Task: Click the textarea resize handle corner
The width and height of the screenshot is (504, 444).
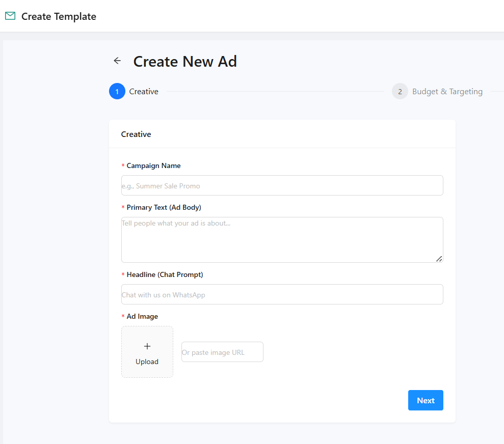Action: tap(439, 259)
